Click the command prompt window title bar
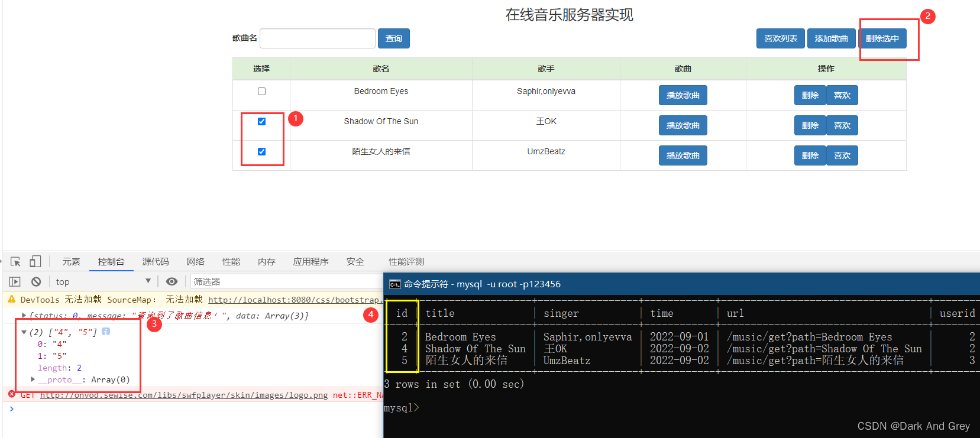Image resolution: width=980 pixels, height=438 pixels. pyautogui.click(x=681, y=284)
